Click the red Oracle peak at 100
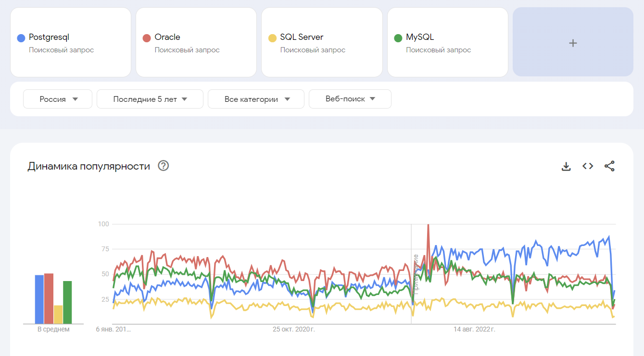644x356 pixels. (428, 226)
